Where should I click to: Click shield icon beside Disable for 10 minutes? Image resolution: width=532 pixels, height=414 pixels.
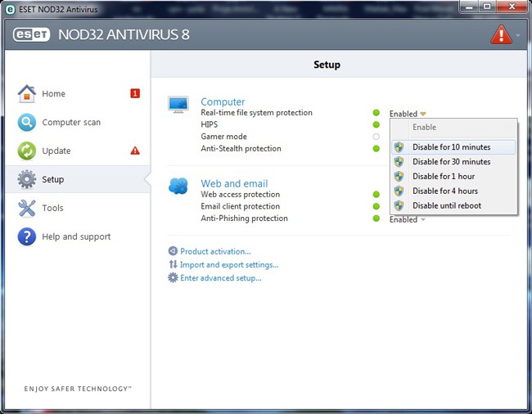399,147
